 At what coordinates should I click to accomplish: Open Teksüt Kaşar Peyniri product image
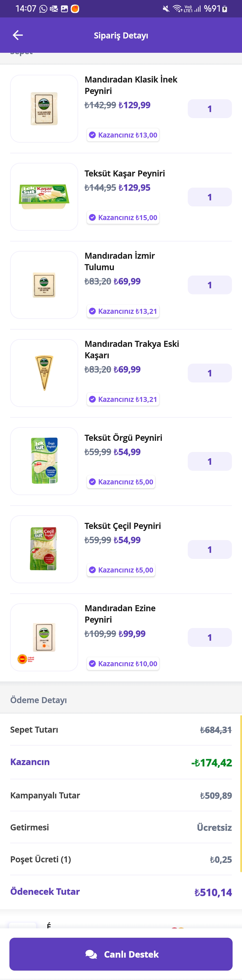pos(44,197)
